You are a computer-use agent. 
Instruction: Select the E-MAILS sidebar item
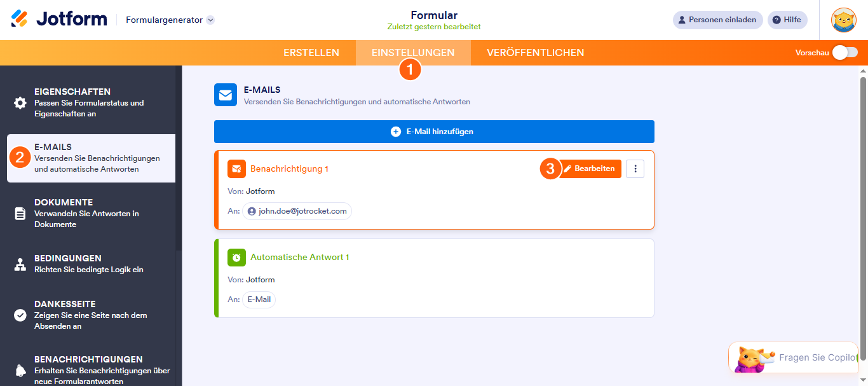click(91, 158)
